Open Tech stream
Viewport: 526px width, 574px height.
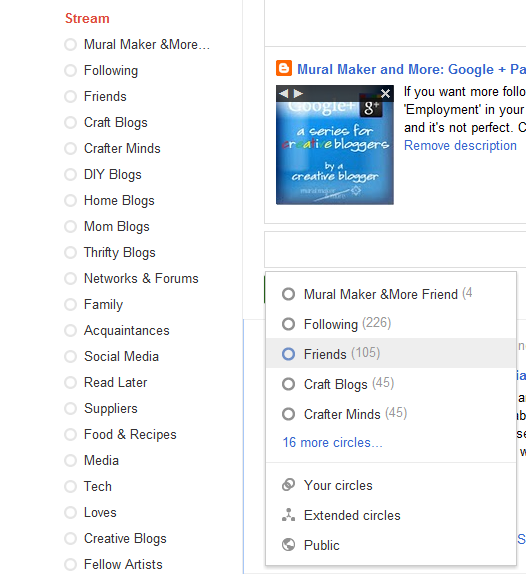pos(88,486)
